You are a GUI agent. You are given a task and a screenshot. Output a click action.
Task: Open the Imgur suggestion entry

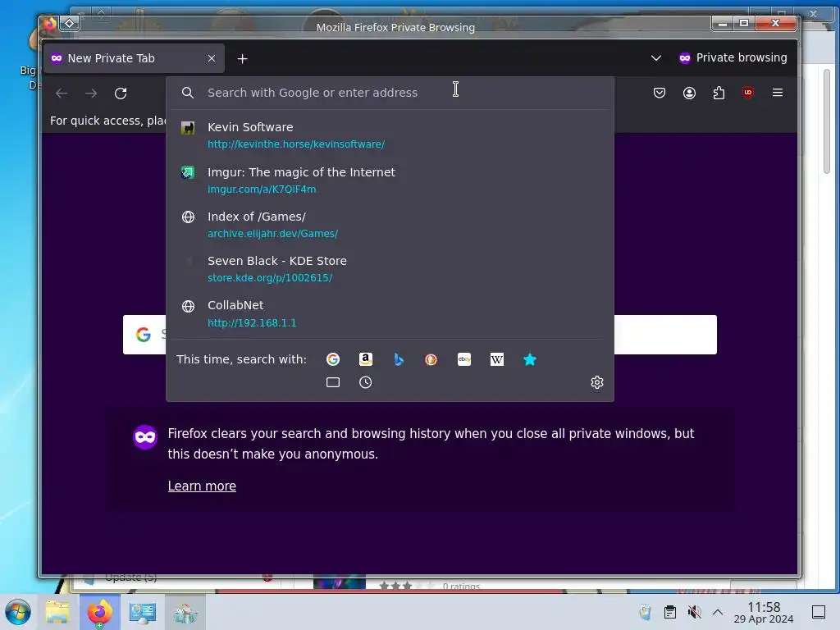[390, 180]
